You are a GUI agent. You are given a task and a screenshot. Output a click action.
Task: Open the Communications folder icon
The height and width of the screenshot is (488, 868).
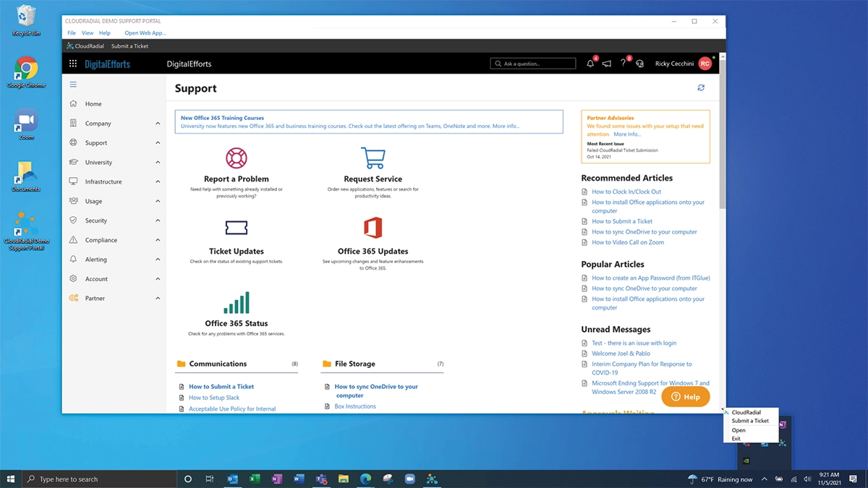pos(181,364)
